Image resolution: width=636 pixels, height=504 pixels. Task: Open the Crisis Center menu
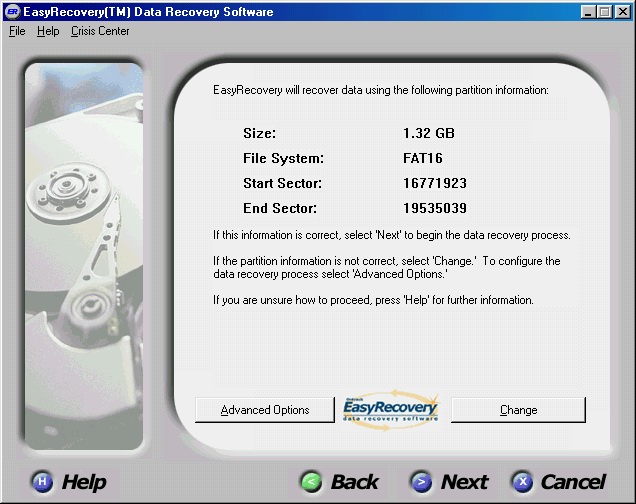[100, 31]
